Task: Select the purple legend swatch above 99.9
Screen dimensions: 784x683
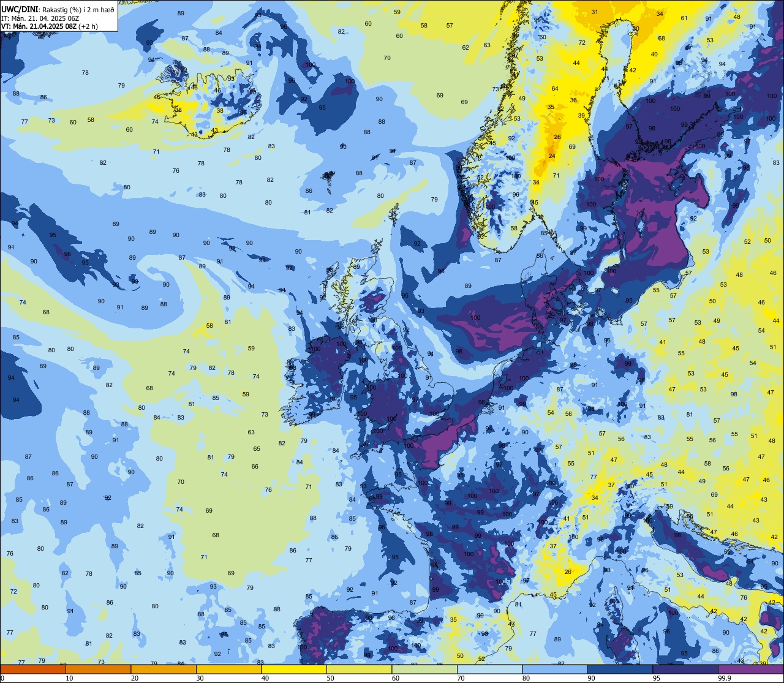Action: (750, 669)
